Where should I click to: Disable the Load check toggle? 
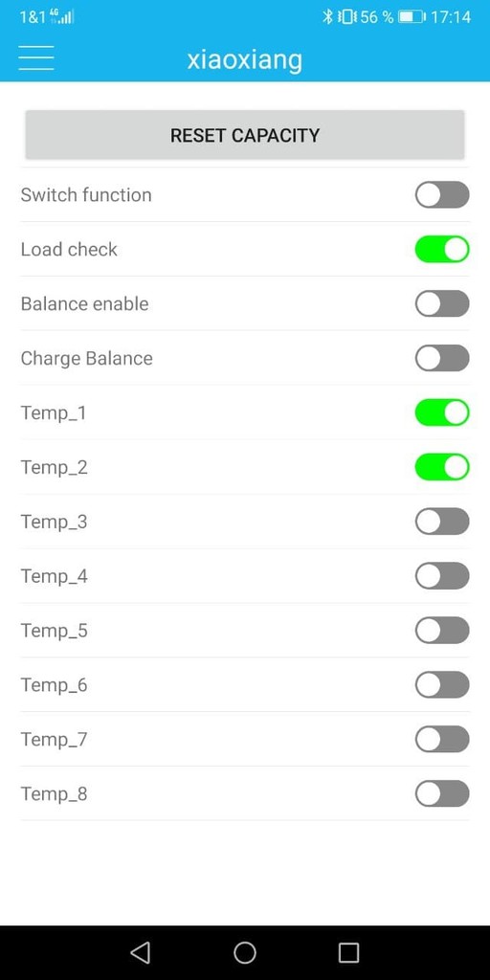(442, 249)
